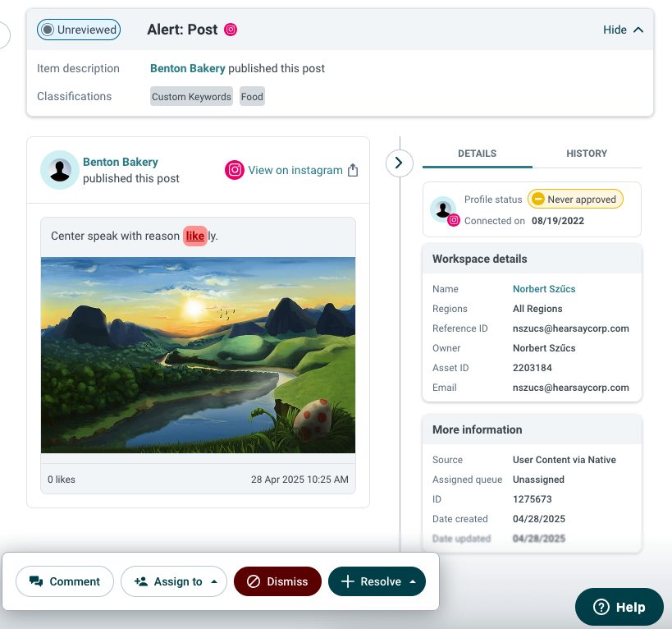Screen dimensions: 672x629
Task: Click Instagram icon next to Alert: Post
Action: tap(231, 30)
